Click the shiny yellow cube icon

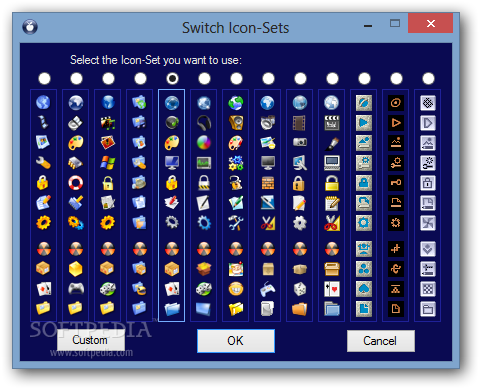tap(76, 269)
